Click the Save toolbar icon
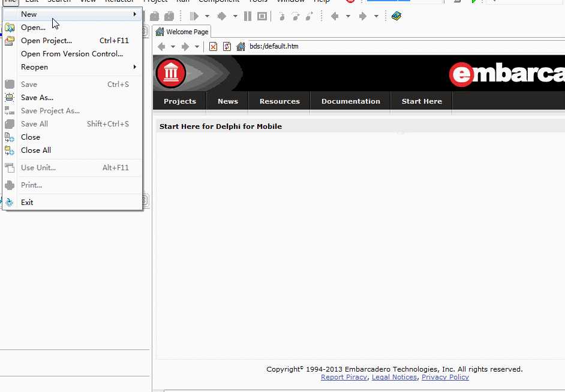 [x=155, y=16]
